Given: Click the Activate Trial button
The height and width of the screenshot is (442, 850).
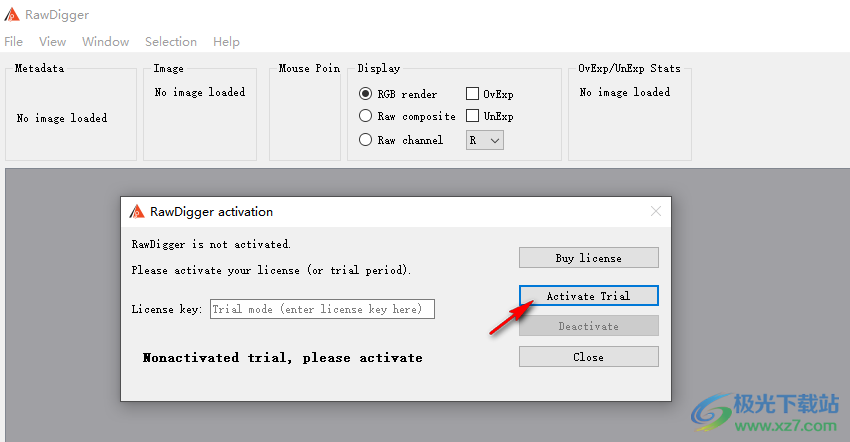Looking at the screenshot, I should (x=589, y=296).
